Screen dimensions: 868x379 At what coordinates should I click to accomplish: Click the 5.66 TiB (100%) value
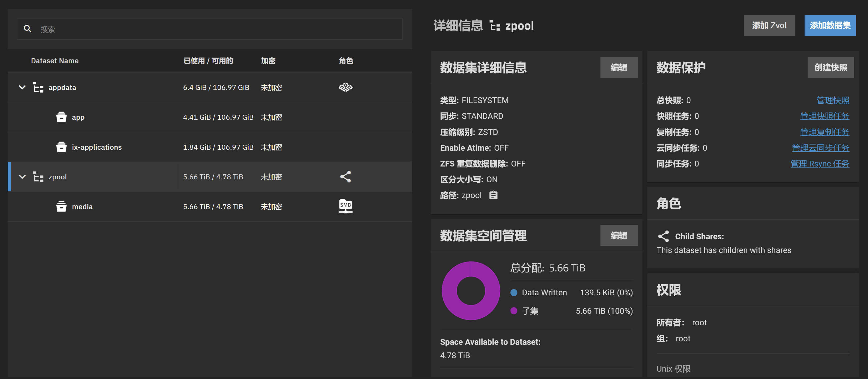tap(604, 311)
